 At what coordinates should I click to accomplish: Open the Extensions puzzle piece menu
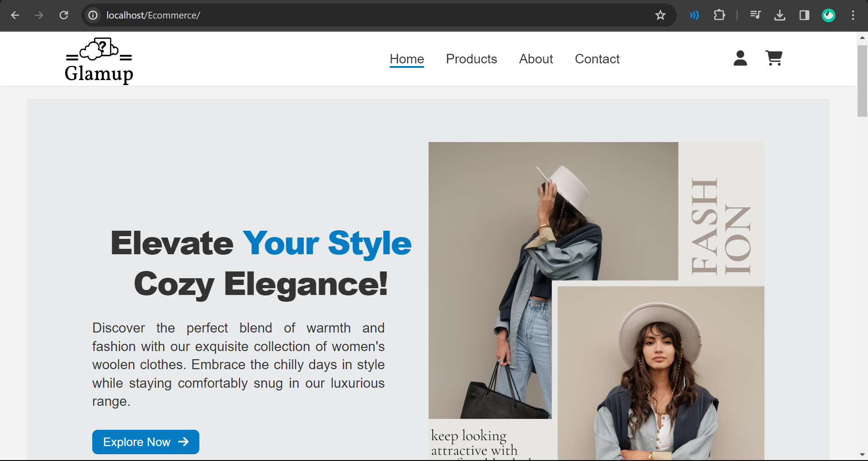click(719, 15)
